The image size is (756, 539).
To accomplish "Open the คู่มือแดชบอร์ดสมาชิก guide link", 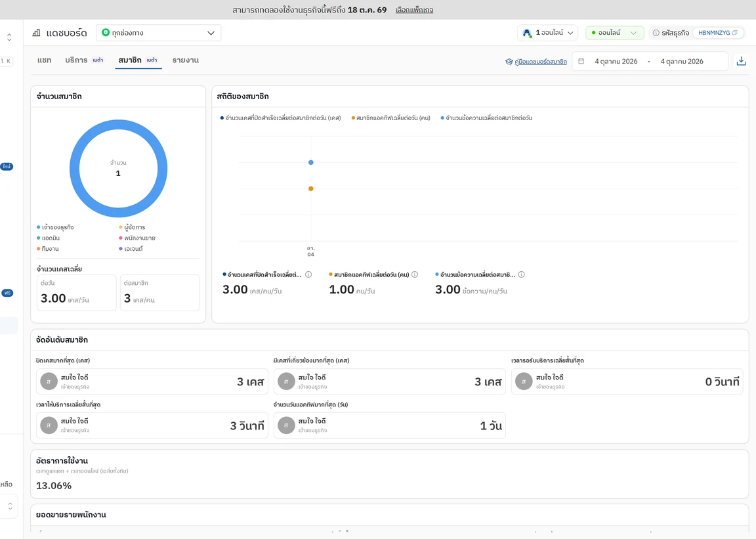I will click(541, 62).
